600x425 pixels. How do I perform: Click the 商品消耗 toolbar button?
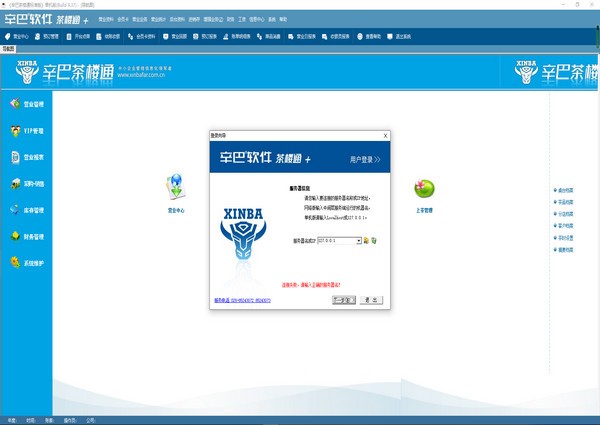coord(269,36)
